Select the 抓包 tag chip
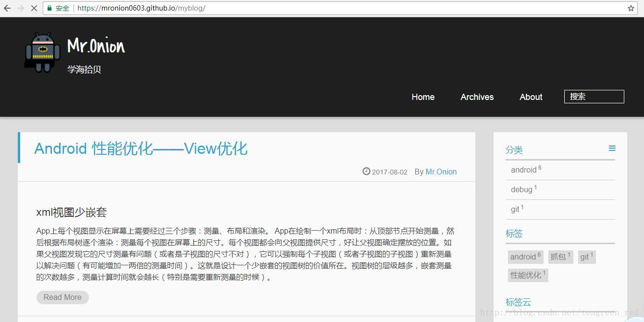 pyautogui.click(x=560, y=257)
